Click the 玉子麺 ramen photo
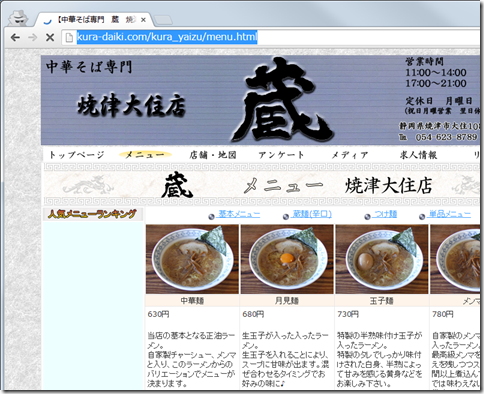 [x=382, y=259]
